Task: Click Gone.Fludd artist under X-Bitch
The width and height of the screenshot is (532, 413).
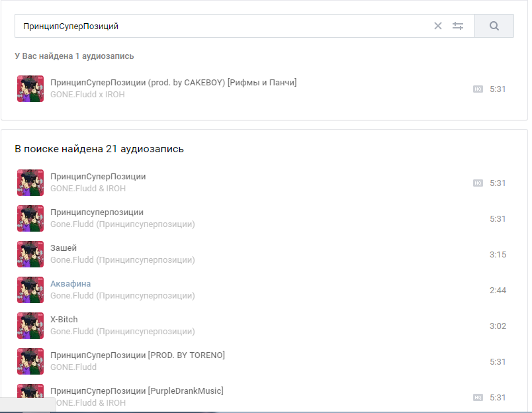Action: point(72,332)
